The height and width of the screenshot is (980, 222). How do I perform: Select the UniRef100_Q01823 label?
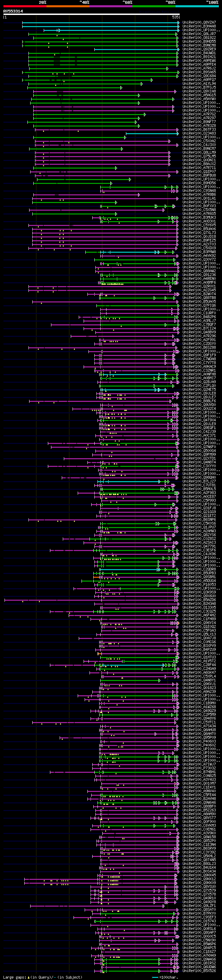pos(199,688)
